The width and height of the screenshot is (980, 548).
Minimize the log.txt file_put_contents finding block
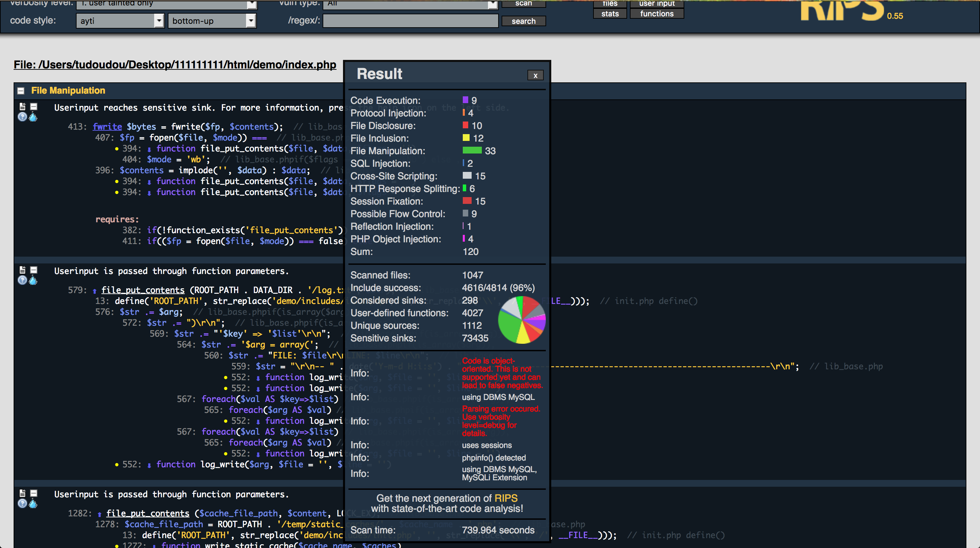point(34,270)
